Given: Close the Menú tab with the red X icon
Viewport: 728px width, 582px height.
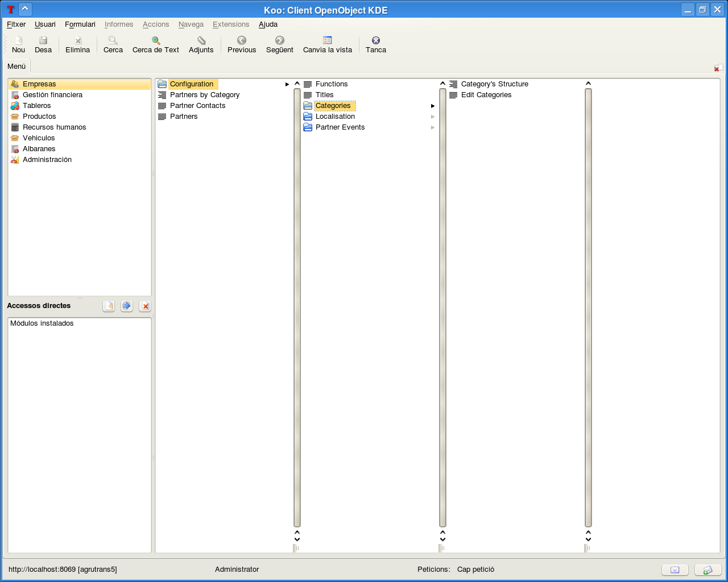Looking at the screenshot, I should 718,68.
